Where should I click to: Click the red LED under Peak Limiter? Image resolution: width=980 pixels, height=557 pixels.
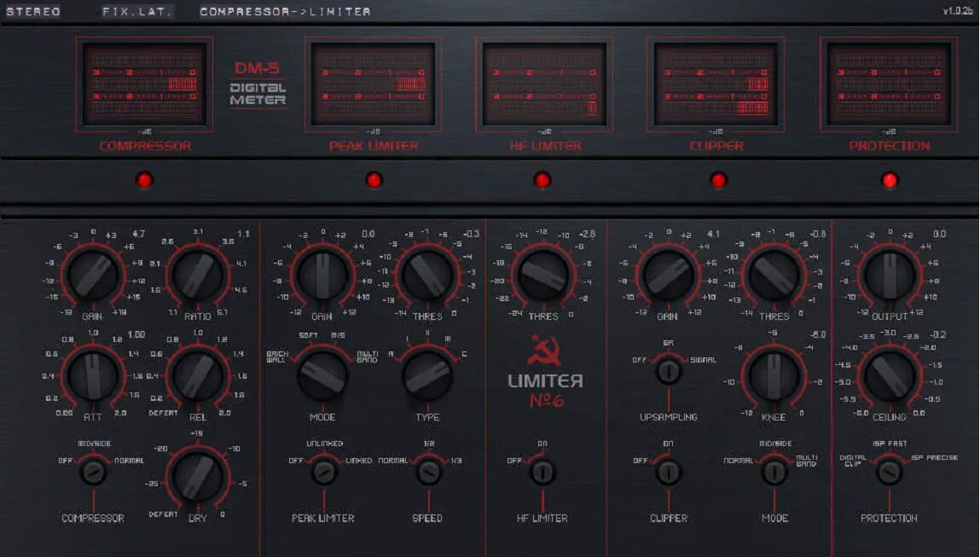[x=374, y=180]
